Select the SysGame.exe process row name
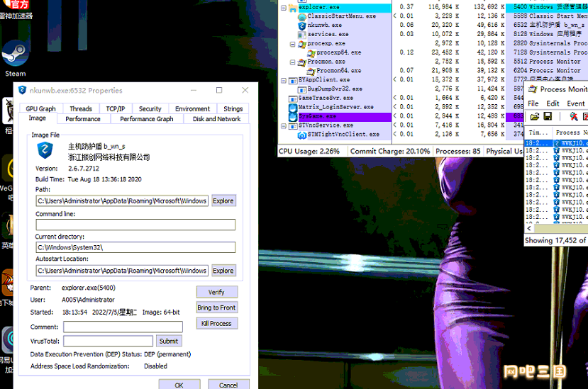This screenshot has width=588, height=389. coord(318,116)
